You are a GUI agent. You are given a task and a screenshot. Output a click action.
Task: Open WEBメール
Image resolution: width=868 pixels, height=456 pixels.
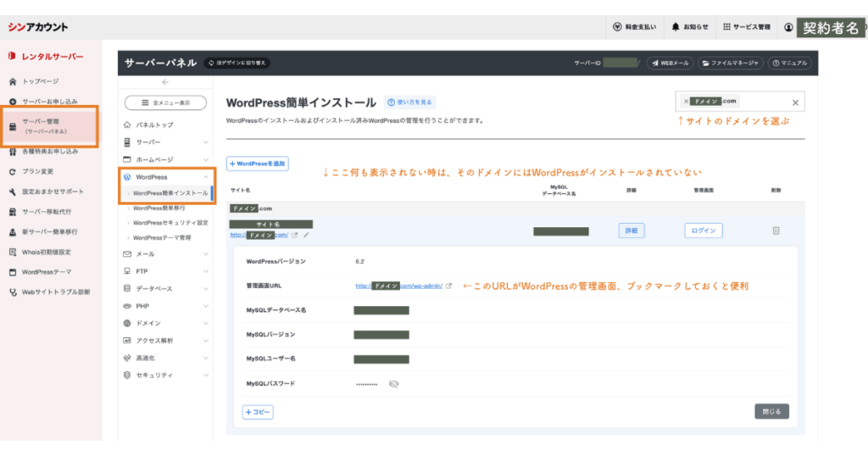[670, 63]
